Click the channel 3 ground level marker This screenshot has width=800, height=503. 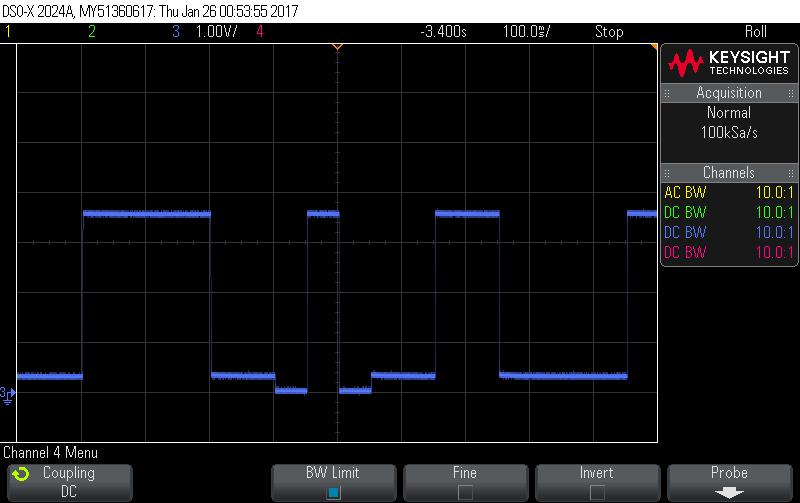[x=8, y=395]
